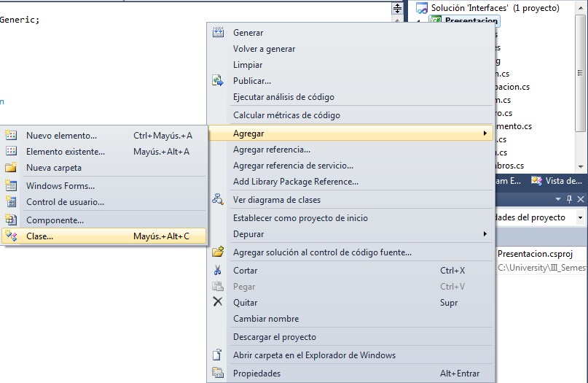588x383 pixels.
Task: Choose Agregar referencia from the menu
Action: click(271, 150)
